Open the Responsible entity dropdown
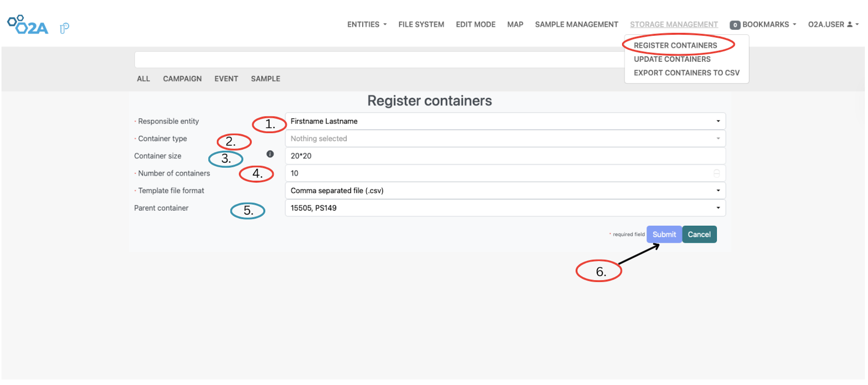Image resolution: width=868 pixels, height=385 pixels. coord(718,121)
